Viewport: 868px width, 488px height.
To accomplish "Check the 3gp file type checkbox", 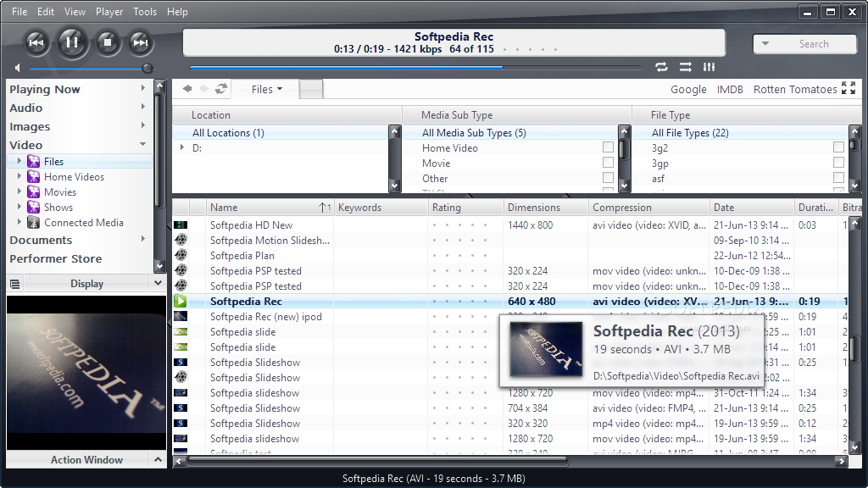I will click(838, 163).
